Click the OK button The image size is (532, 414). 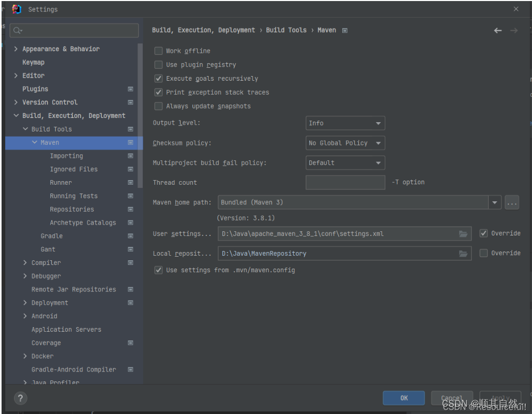coord(404,398)
